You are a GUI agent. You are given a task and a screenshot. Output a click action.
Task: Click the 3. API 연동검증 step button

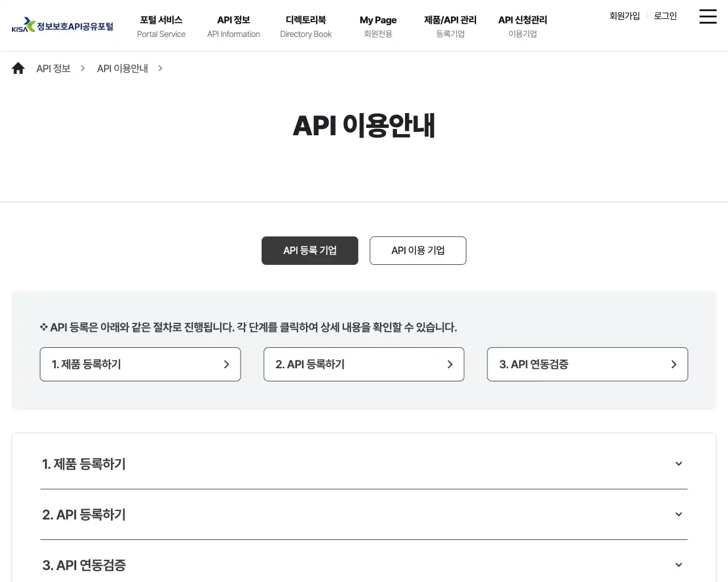coord(588,364)
